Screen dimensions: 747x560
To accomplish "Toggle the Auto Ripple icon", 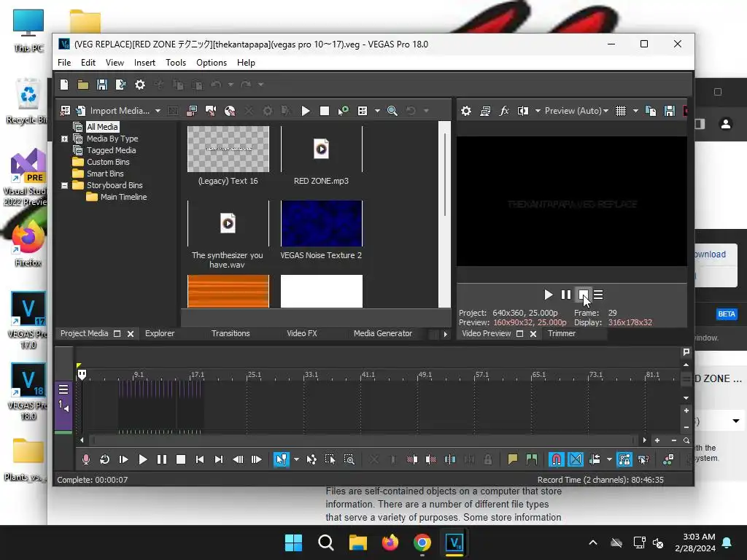I will tap(595, 459).
